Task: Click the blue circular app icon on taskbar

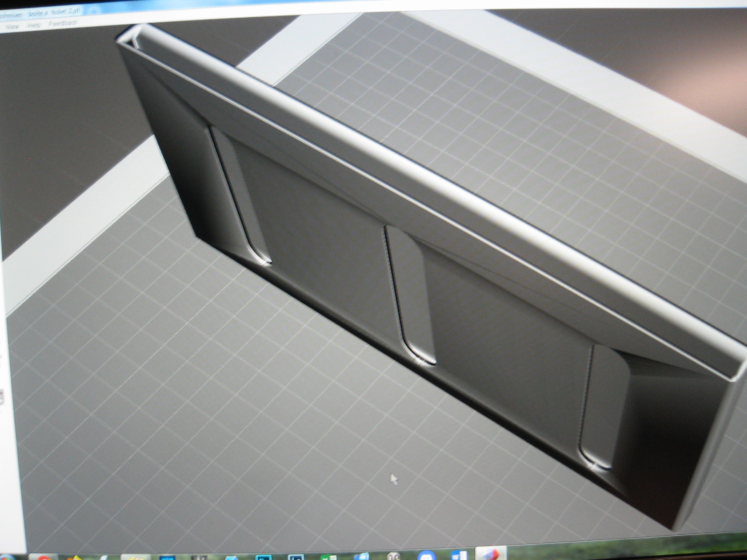Action: tap(362, 556)
